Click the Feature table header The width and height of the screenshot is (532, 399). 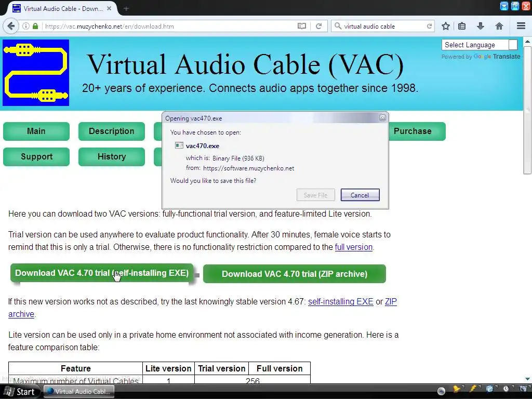coord(76,368)
